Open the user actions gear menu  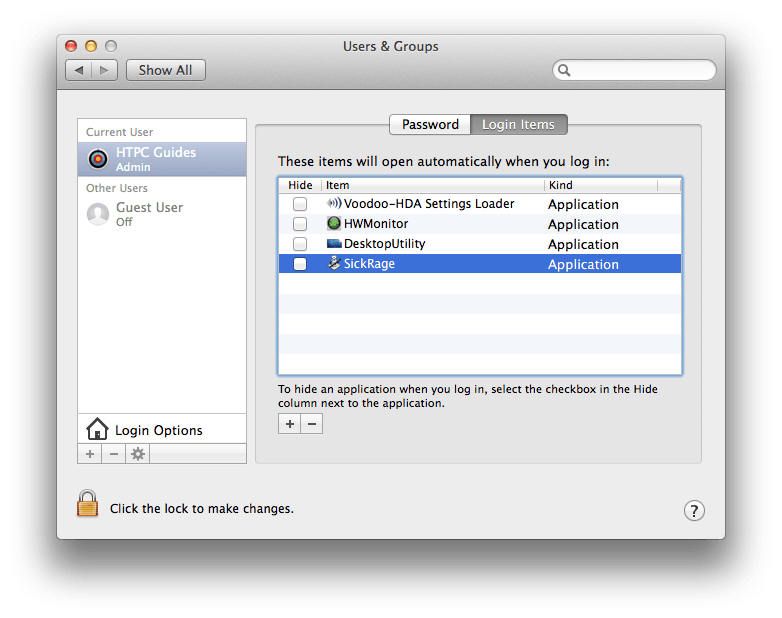pyautogui.click(x=138, y=454)
